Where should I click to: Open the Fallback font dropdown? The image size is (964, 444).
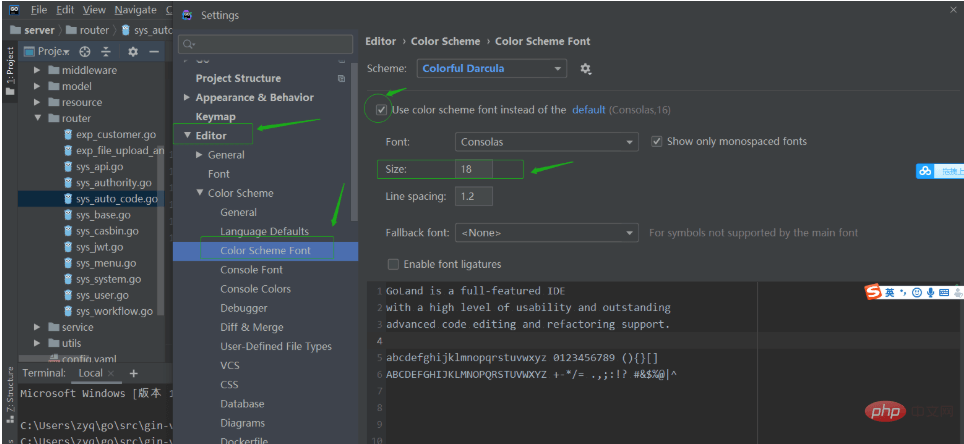547,233
